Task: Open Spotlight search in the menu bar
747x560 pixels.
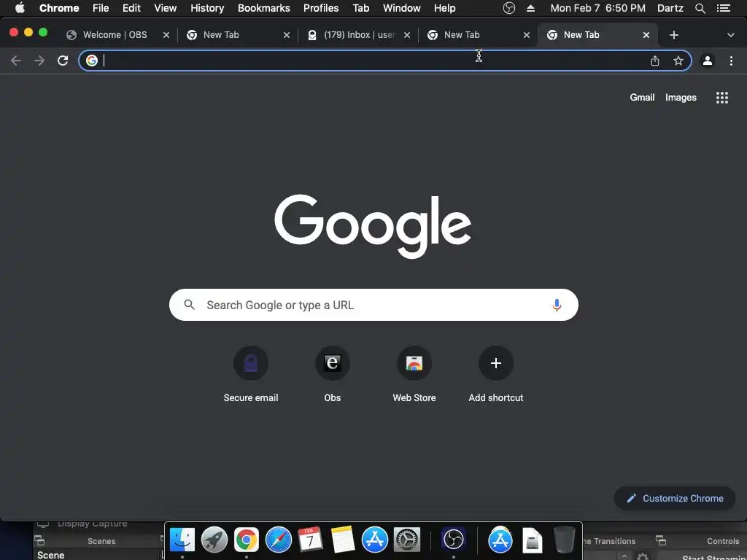Action: click(x=700, y=8)
